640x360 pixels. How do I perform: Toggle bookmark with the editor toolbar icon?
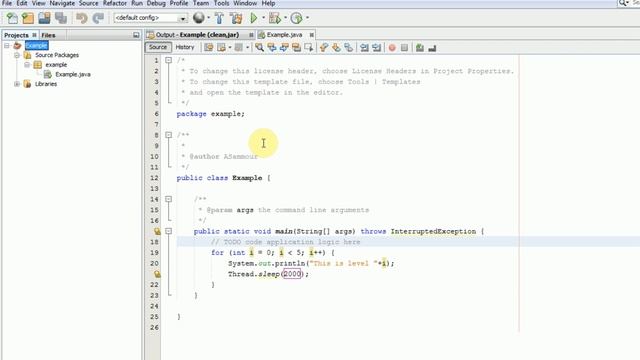(349, 48)
